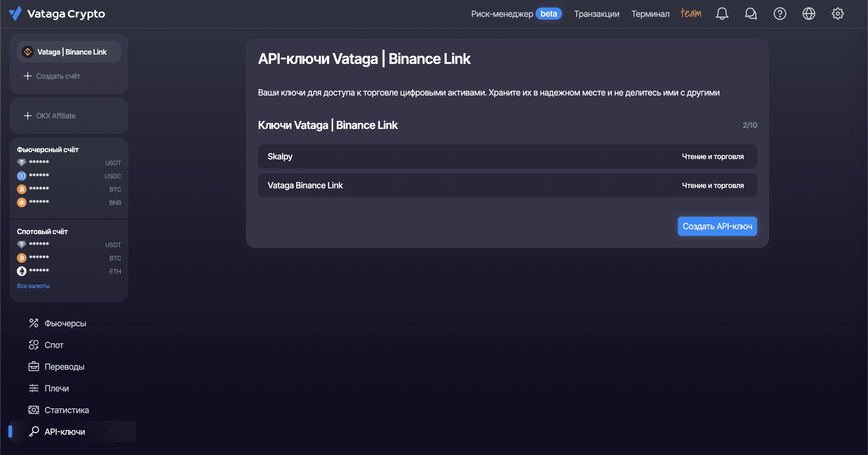This screenshot has width=868, height=455.
Task: Open Статистика via its sidebar icon
Action: (34, 409)
